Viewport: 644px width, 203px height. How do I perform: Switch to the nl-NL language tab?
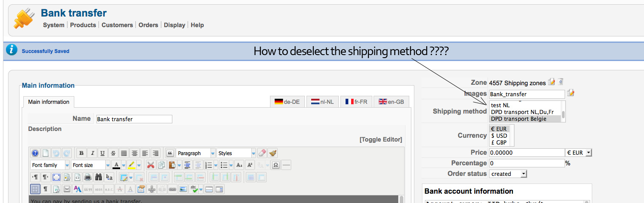coord(322,102)
